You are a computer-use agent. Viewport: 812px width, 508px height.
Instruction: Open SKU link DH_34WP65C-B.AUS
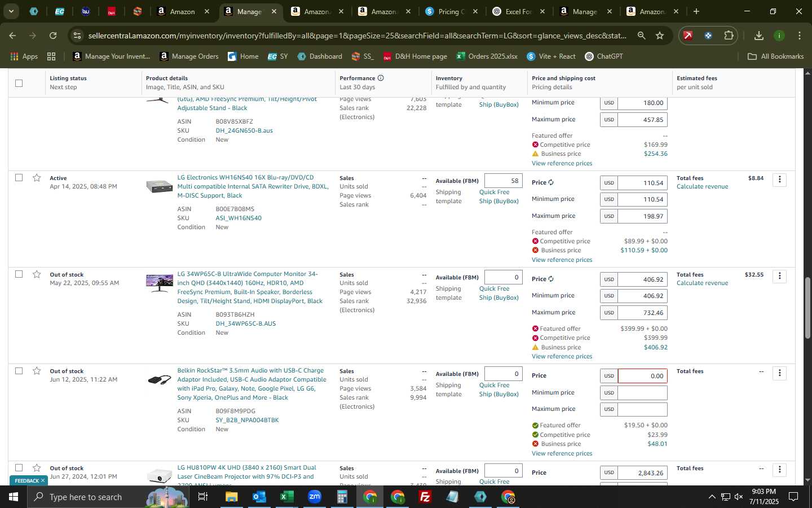[x=245, y=323]
